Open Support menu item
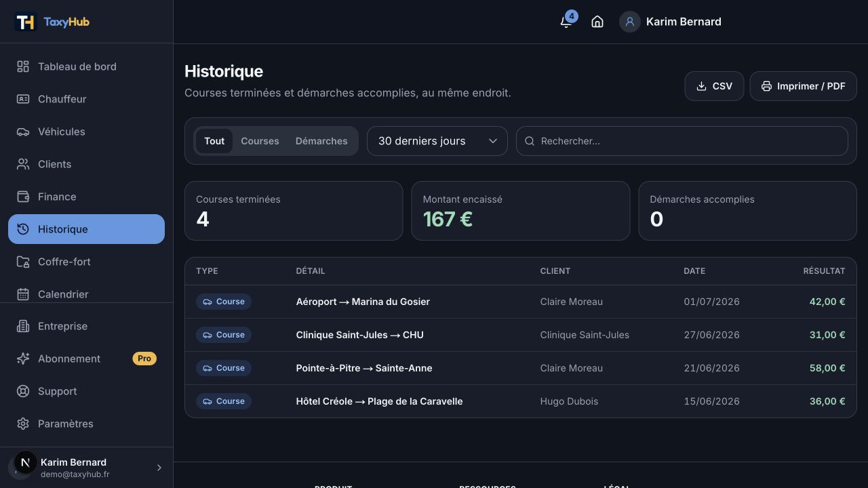Viewport: 868px width, 488px height. (x=86, y=391)
